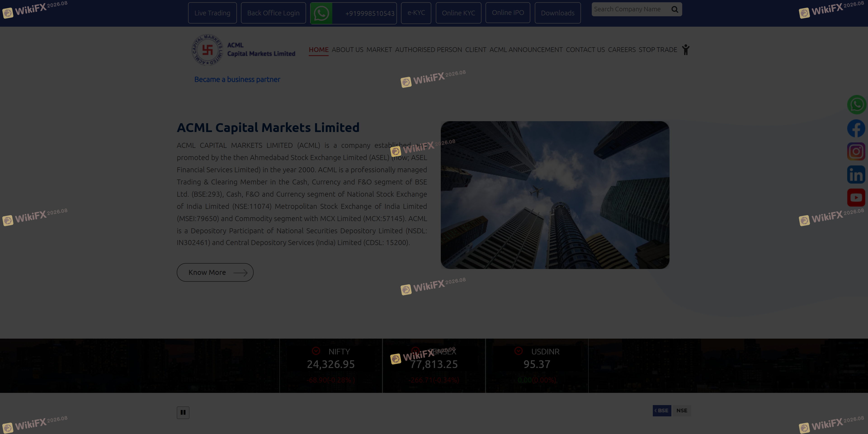The image size is (868, 434).
Task: Select HOME in navigation
Action: 318,50
